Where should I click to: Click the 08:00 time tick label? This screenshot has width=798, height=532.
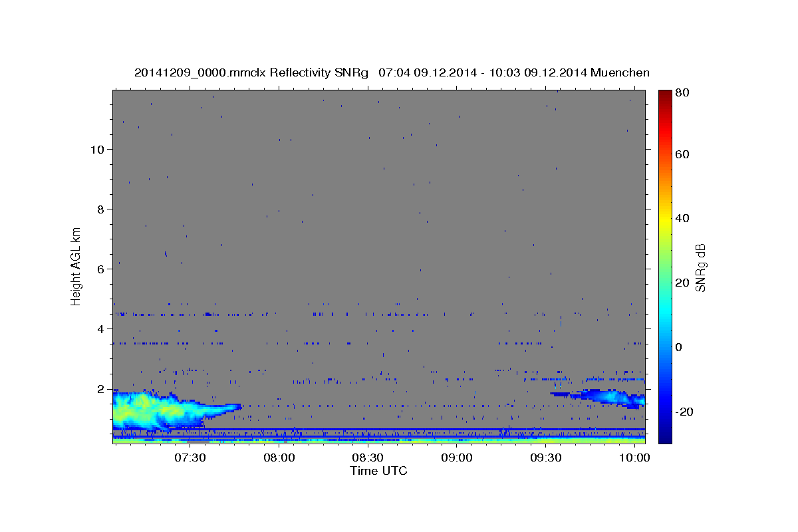pos(279,458)
